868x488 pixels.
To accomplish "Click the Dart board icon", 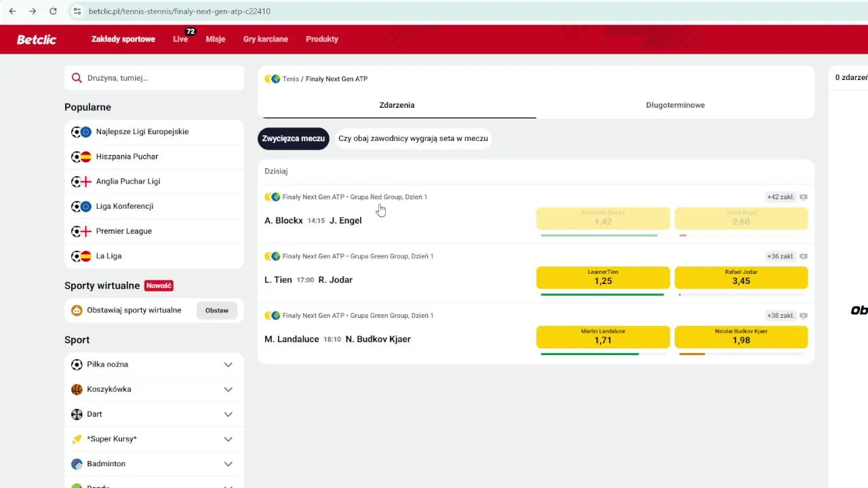I will 77,414.
